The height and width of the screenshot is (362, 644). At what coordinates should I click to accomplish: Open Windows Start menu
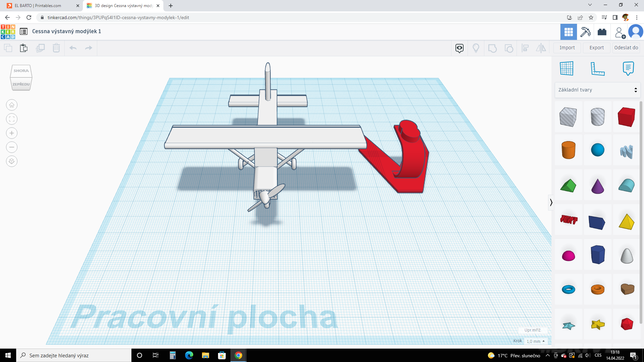point(8,355)
